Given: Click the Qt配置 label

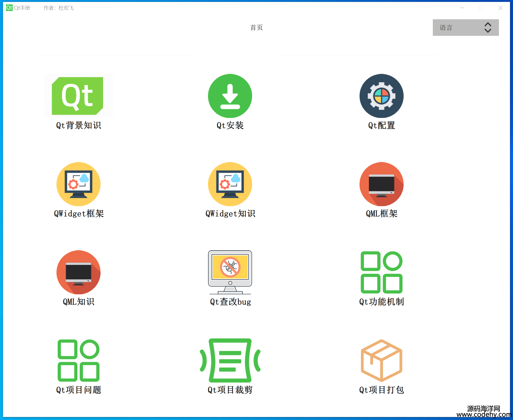Looking at the screenshot, I should click(382, 125).
